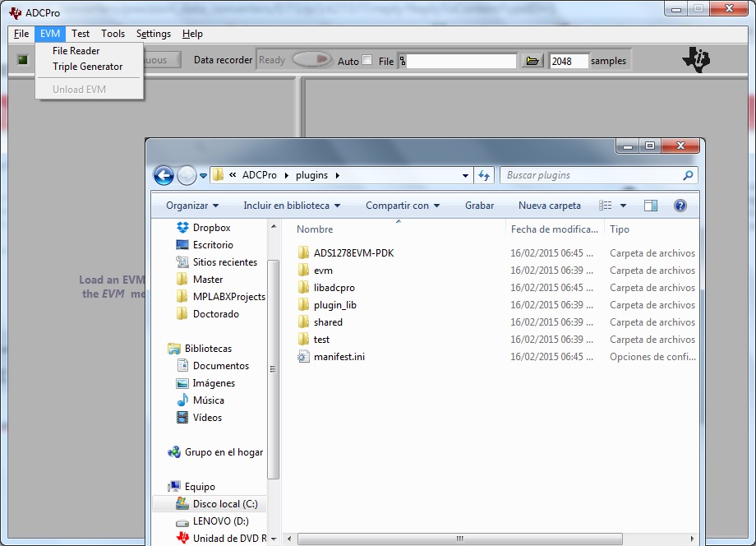Open the File menu in ADCPro

(x=21, y=34)
